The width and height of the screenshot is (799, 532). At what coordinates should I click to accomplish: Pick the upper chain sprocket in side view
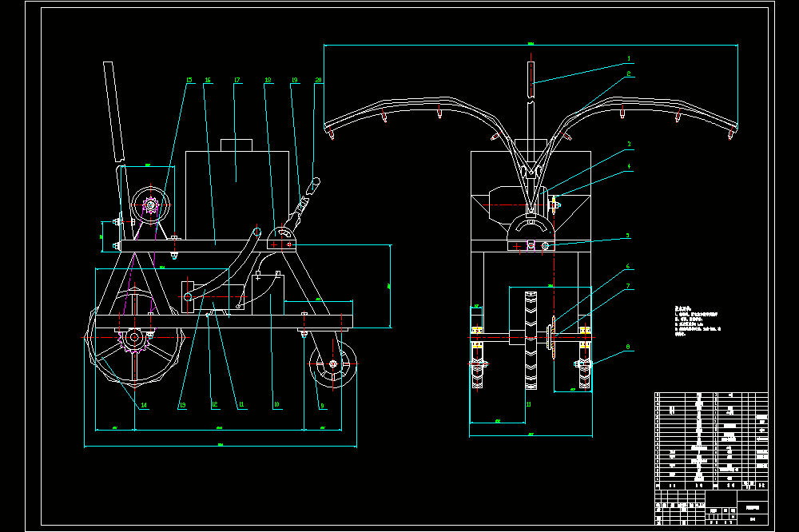[x=150, y=205]
